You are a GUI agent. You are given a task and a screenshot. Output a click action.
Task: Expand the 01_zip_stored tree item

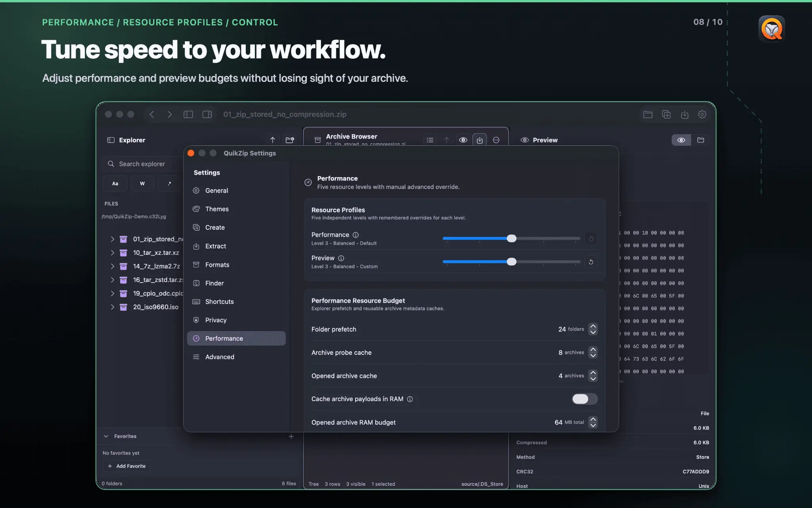pos(112,239)
